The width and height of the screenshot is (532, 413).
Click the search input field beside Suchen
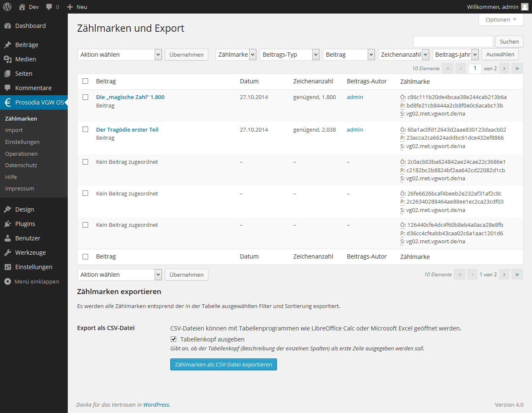click(453, 41)
